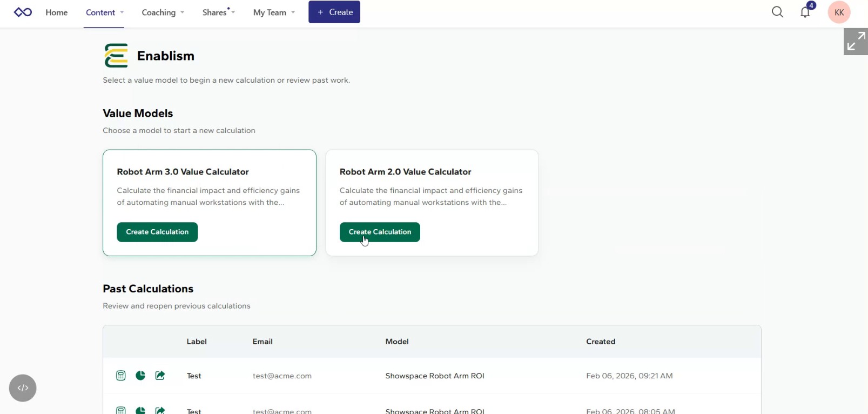The image size is (868, 414).
Task: Open the KK user avatar menu
Action: pos(839,12)
